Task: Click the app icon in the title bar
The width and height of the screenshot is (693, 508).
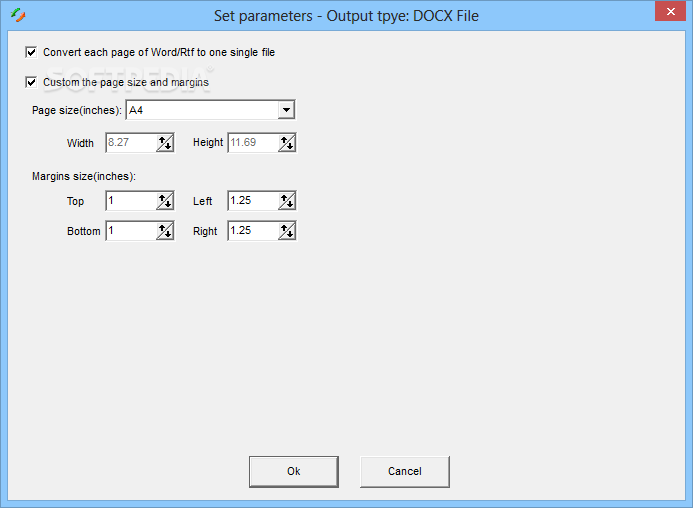Action: coord(18,15)
